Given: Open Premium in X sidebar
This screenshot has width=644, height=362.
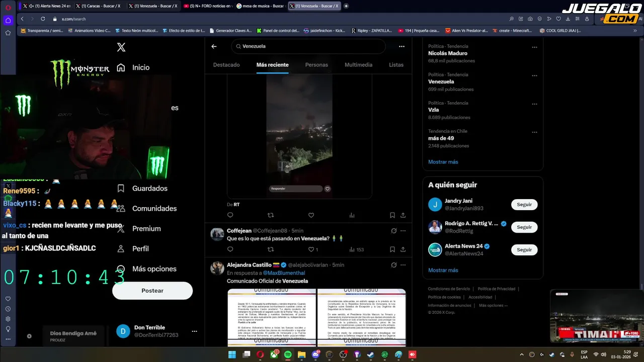Looking at the screenshot, I should [x=139, y=229].
